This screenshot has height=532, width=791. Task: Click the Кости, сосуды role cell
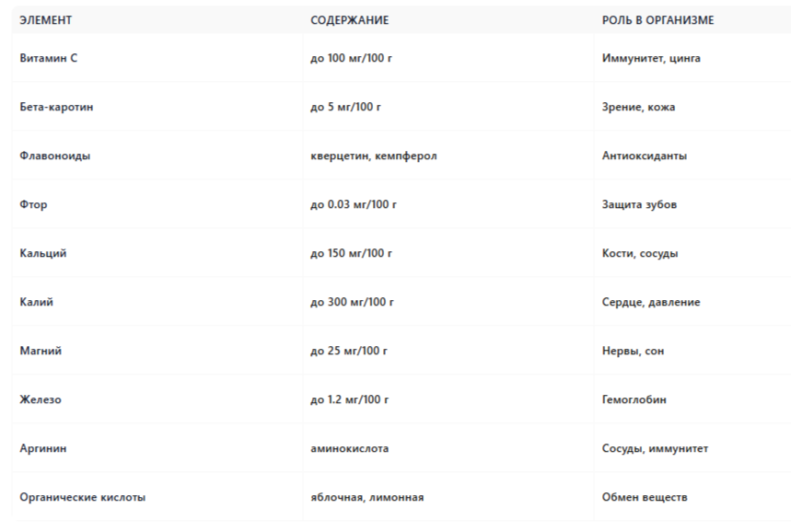coord(640,253)
